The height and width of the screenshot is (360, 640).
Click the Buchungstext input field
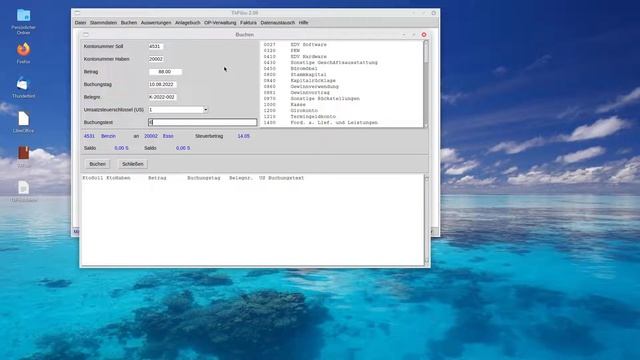202,122
